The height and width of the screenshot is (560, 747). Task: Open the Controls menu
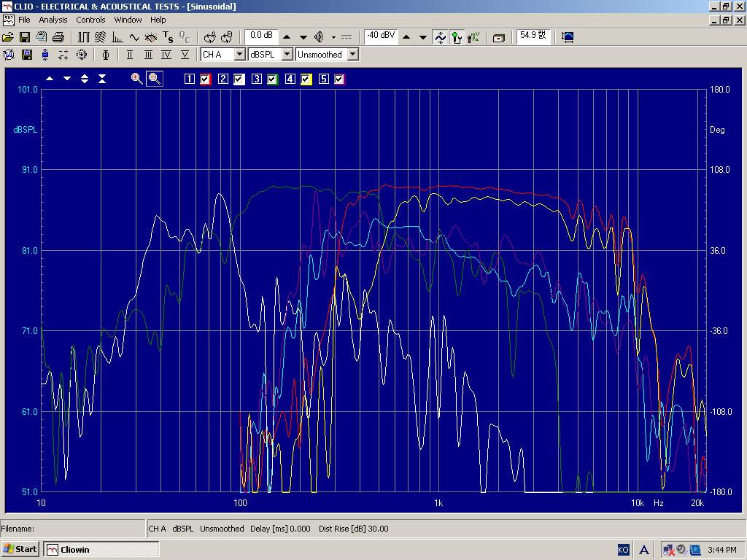90,20
